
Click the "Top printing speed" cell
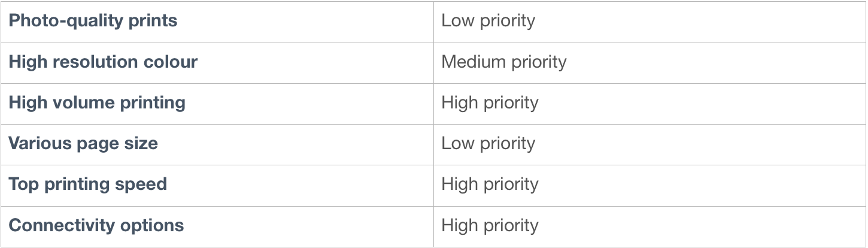[x=87, y=184]
